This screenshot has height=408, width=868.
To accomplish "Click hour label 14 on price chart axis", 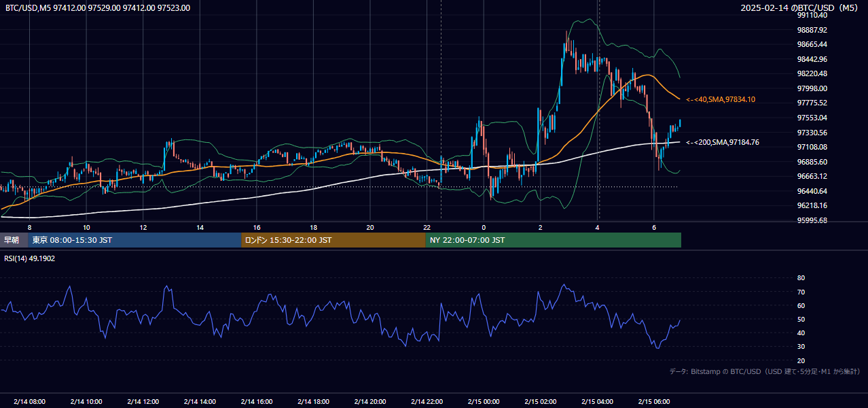I will [x=200, y=227].
